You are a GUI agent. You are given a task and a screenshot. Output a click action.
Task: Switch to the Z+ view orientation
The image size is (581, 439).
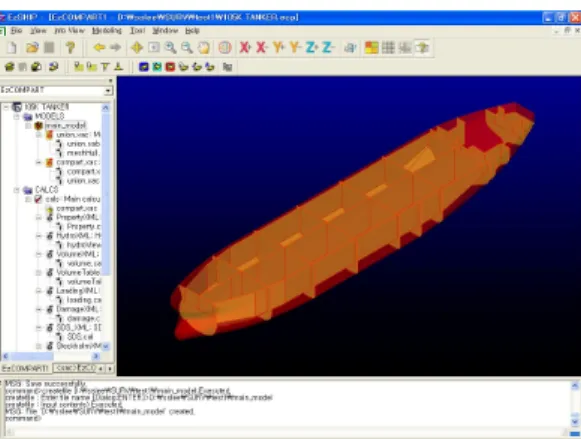(x=311, y=47)
